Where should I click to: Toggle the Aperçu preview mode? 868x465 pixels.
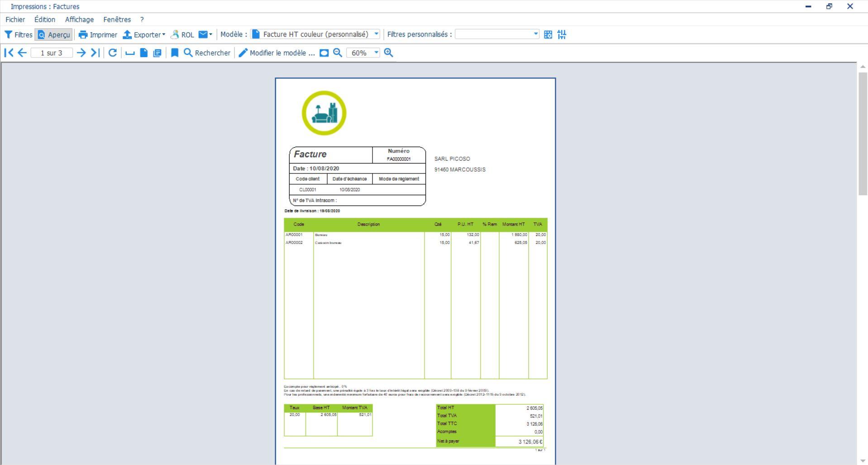(x=53, y=34)
